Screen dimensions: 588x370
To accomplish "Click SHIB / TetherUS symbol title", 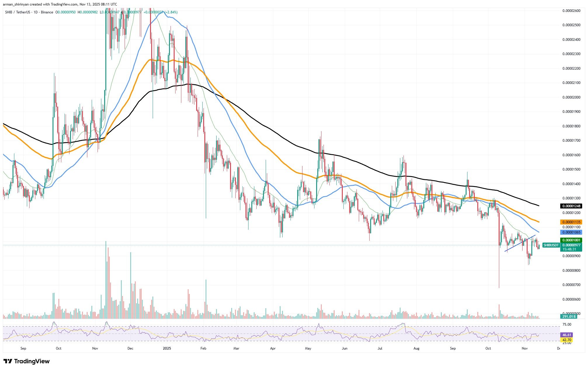I will point(18,12).
